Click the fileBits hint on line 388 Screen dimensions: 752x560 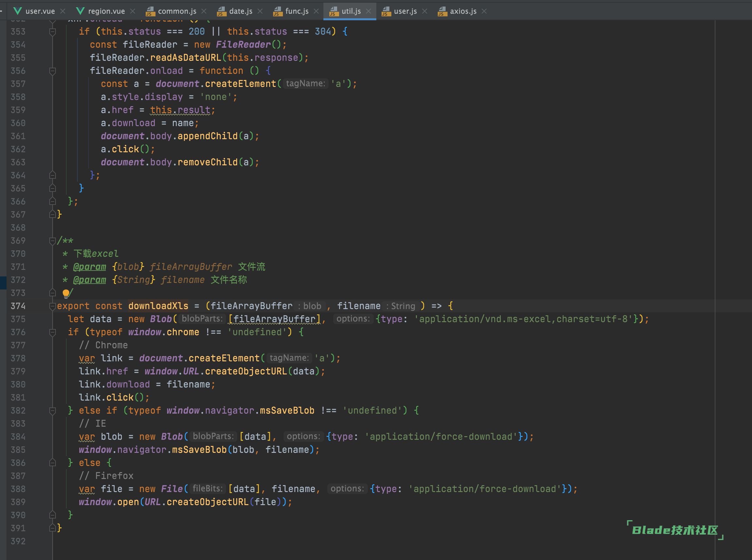pyautogui.click(x=207, y=489)
